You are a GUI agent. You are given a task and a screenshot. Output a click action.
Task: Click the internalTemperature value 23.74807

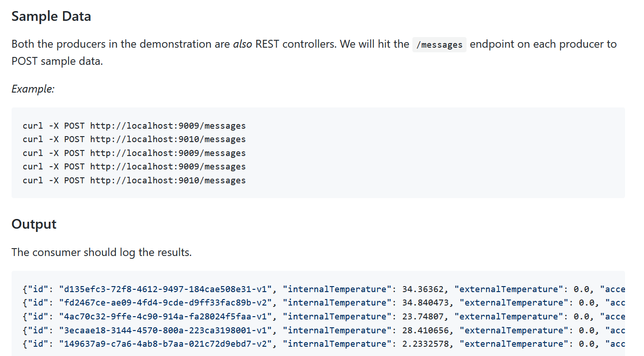pyautogui.click(x=423, y=317)
